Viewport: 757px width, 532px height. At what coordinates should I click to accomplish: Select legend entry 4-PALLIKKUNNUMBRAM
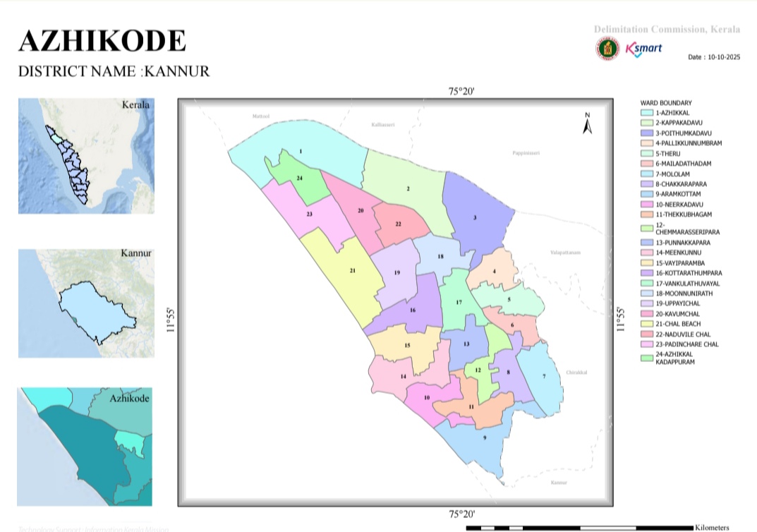point(682,143)
